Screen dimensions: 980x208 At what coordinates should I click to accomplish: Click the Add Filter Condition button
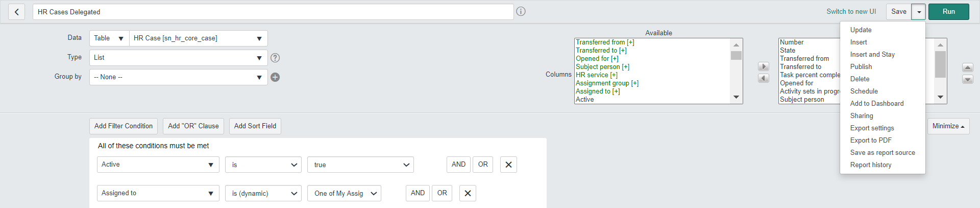coord(124,126)
